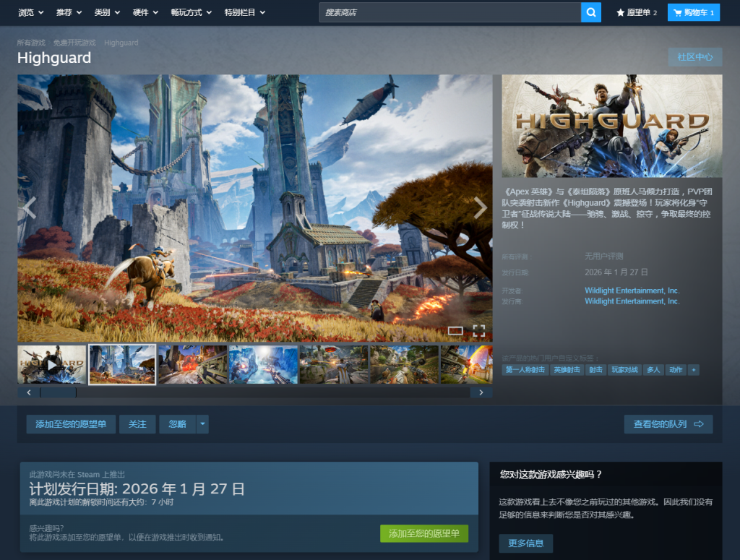Expand the 浏览 dropdown menu

coord(30,12)
